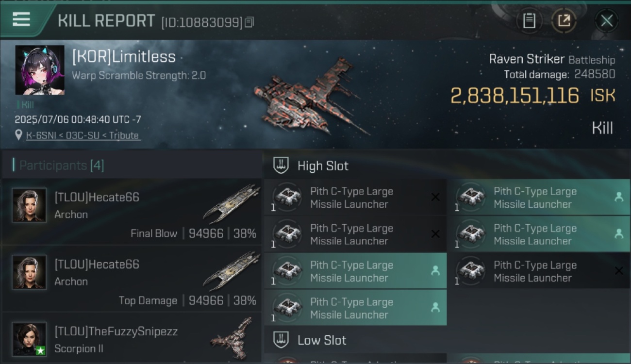Open K-6SNI location link
631x364 pixels.
(x=83, y=135)
